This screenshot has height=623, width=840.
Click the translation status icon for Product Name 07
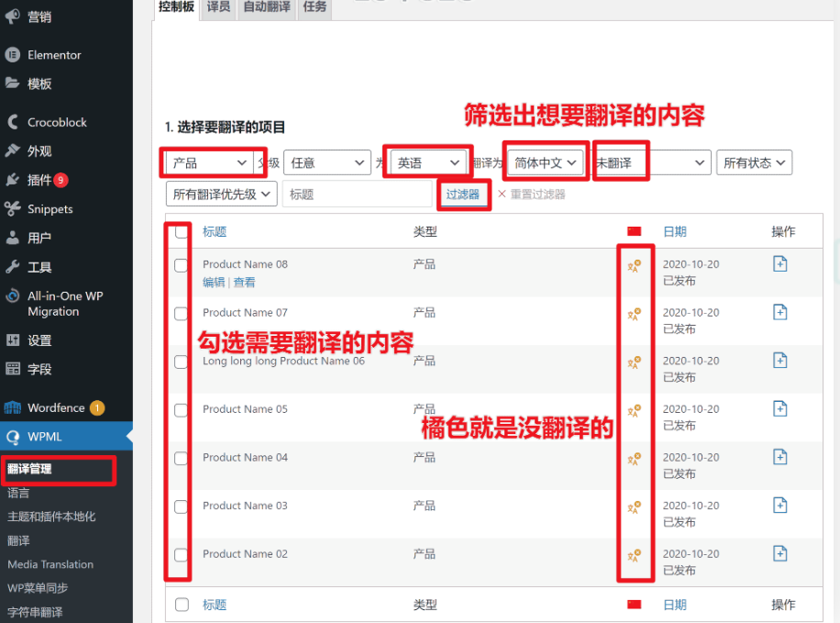(x=635, y=314)
